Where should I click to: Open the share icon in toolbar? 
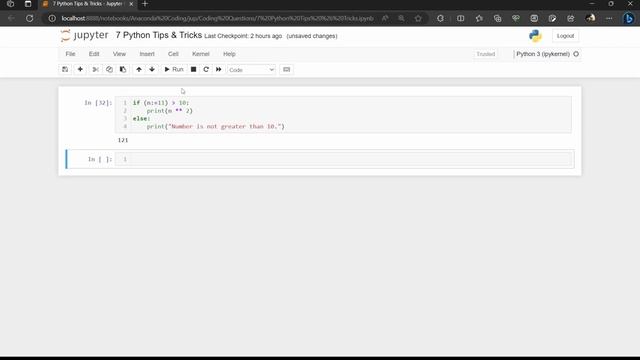571,18
